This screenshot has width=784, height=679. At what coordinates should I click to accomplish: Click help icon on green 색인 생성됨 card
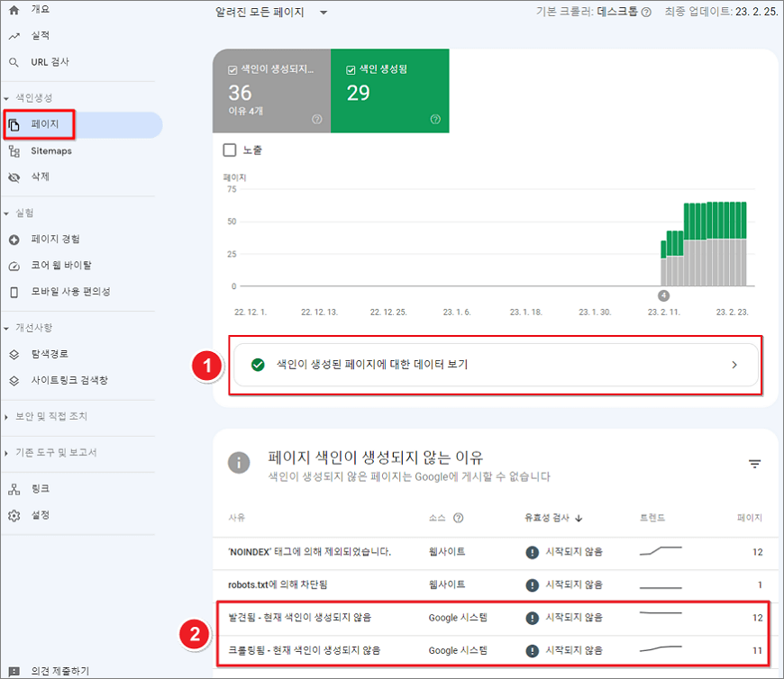[x=435, y=119]
